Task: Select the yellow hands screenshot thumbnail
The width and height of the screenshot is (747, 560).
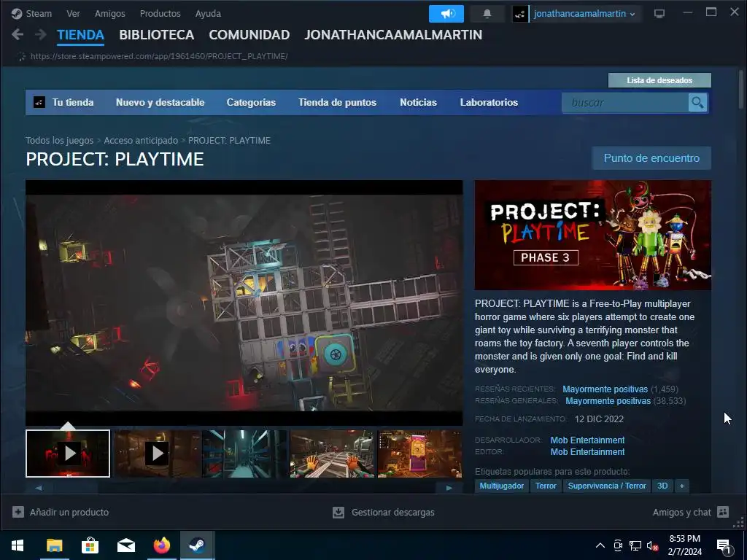Action: tap(332, 454)
